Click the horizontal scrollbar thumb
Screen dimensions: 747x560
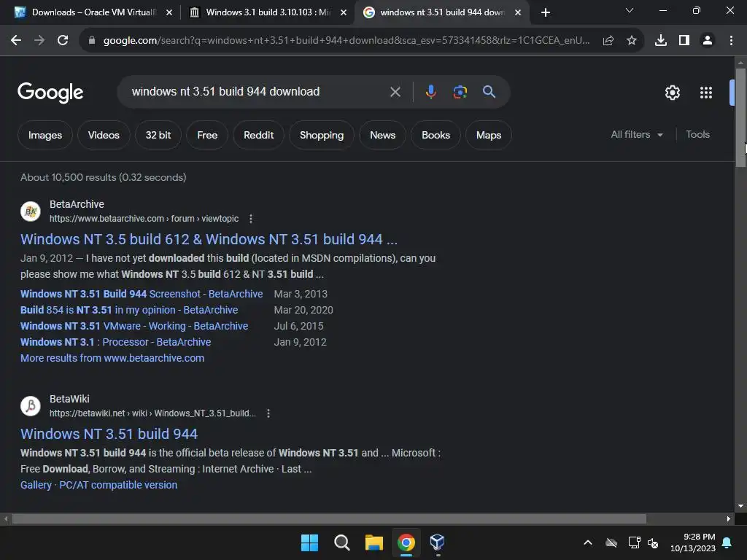click(329, 518)
